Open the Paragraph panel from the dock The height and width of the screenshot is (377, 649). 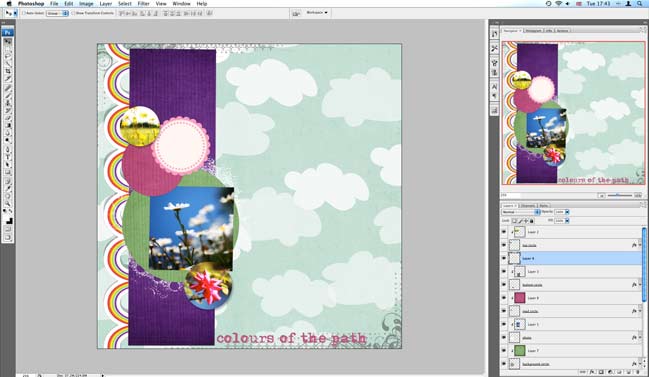coord(494,96)
